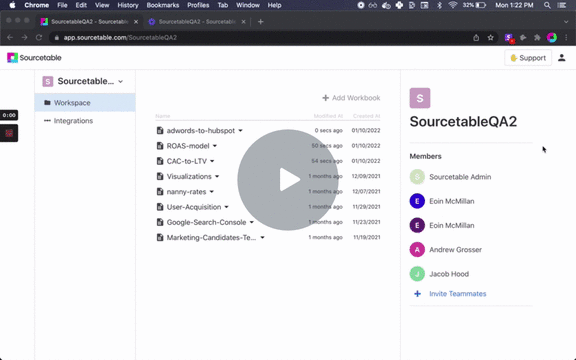576x360 pixels.
Task: Click the CAC-to-LTV file icon
Action: pyautogui.click(x=160, y=161)
